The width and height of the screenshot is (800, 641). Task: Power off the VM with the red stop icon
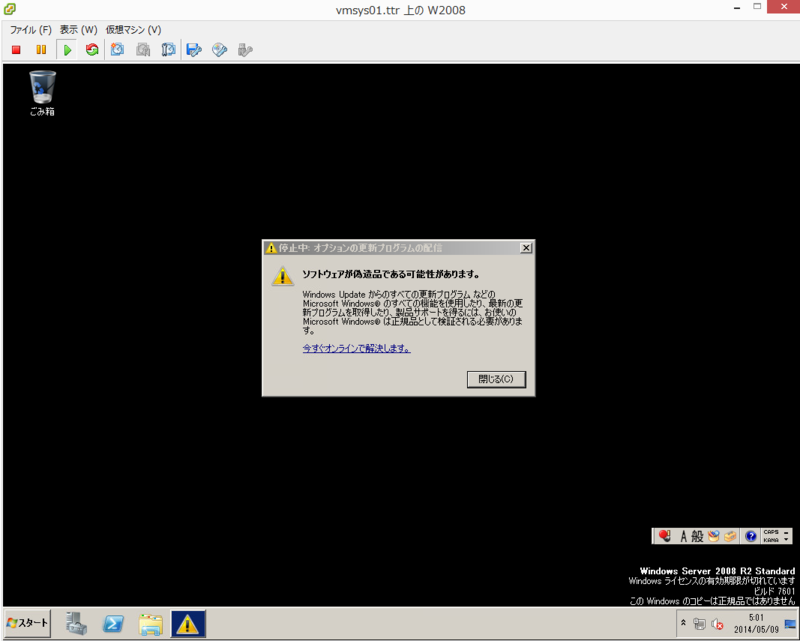click(x=16, y=50)
